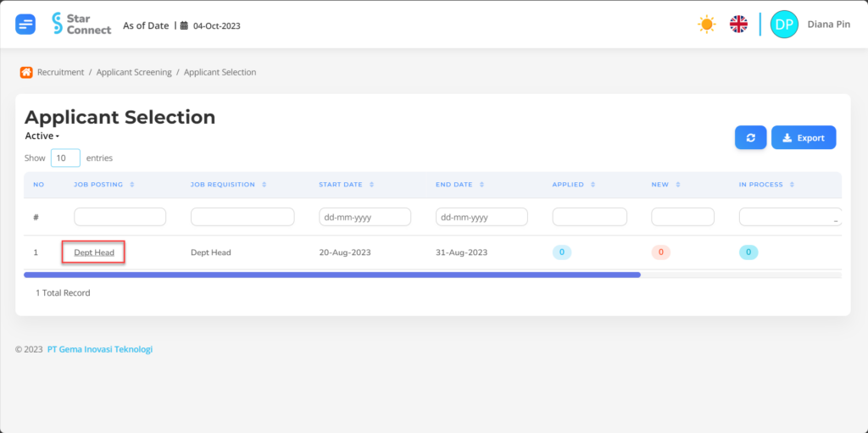This screenshot has width=868, height=433.
Task: Click the In Process count badge 0
Action: click(748, 253)
